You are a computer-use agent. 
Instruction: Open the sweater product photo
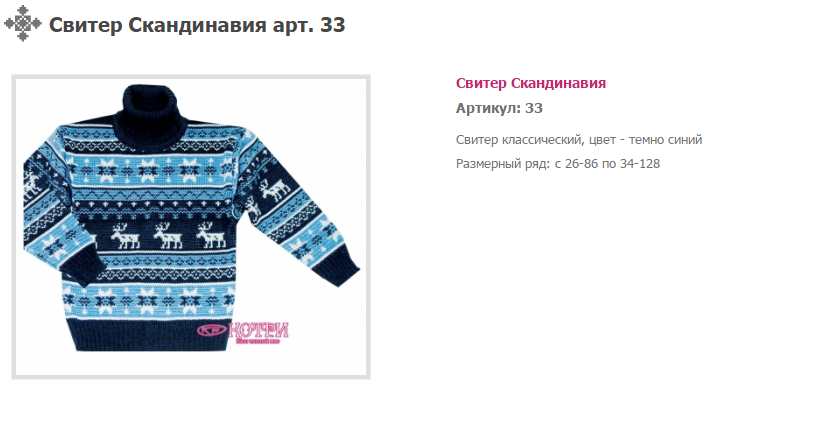pyautogui.click(x=191, y=227)
